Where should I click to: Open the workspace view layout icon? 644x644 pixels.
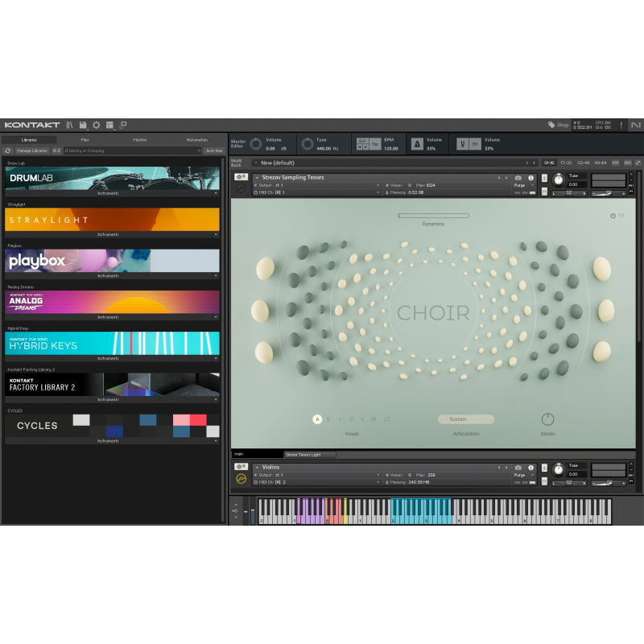[109, 125]
